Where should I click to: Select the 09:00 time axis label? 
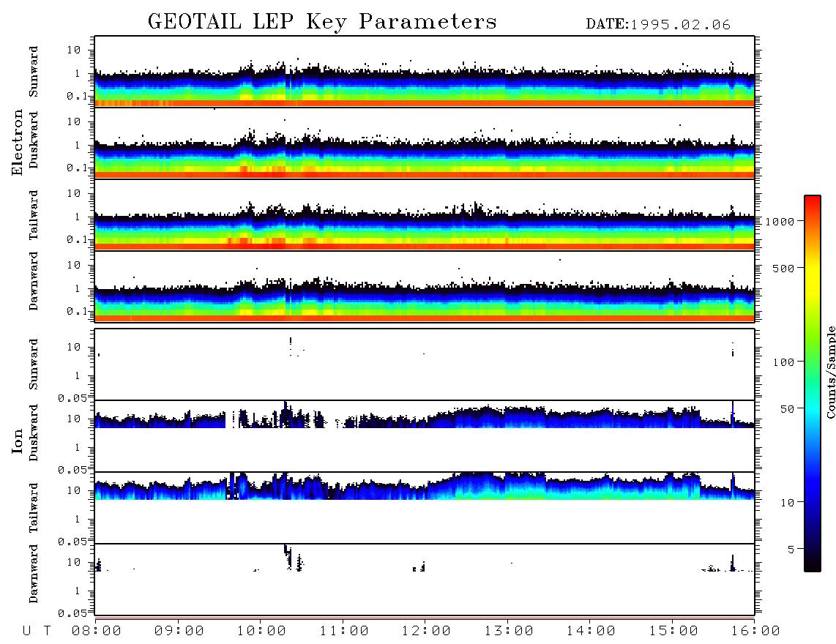179,632
